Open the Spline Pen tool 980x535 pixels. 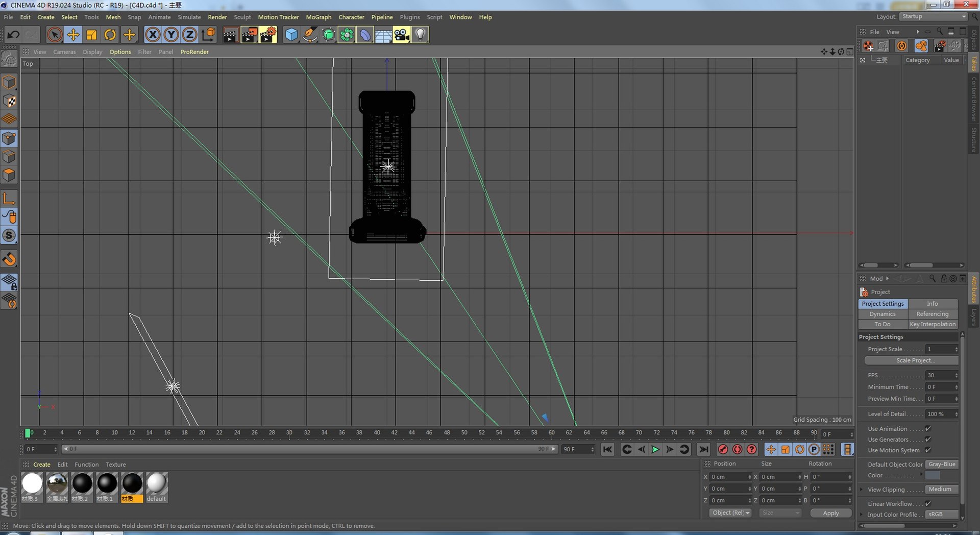309,35
